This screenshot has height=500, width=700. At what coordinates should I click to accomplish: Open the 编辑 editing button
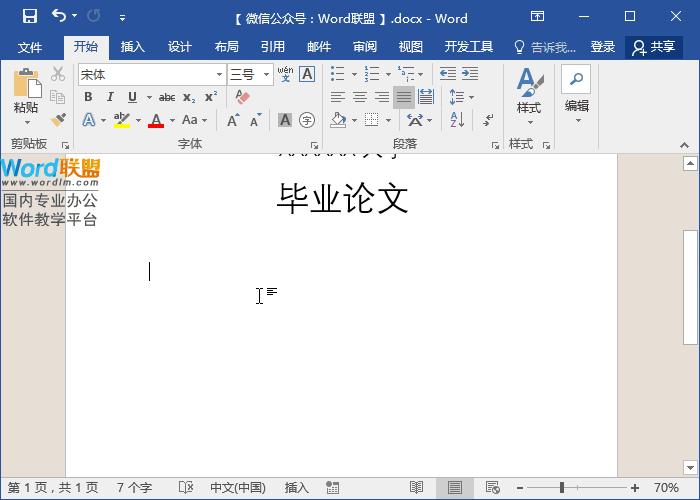(x=576, y=95)
